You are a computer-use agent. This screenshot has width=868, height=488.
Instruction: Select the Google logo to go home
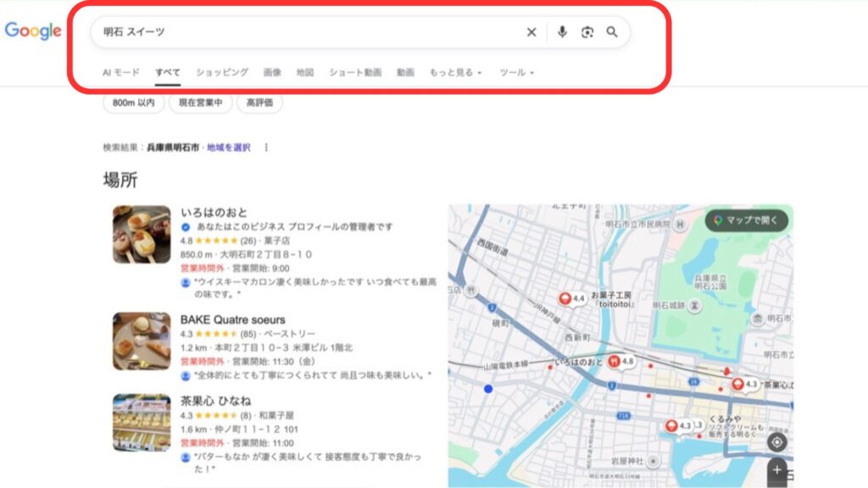(x=32, y=32)
